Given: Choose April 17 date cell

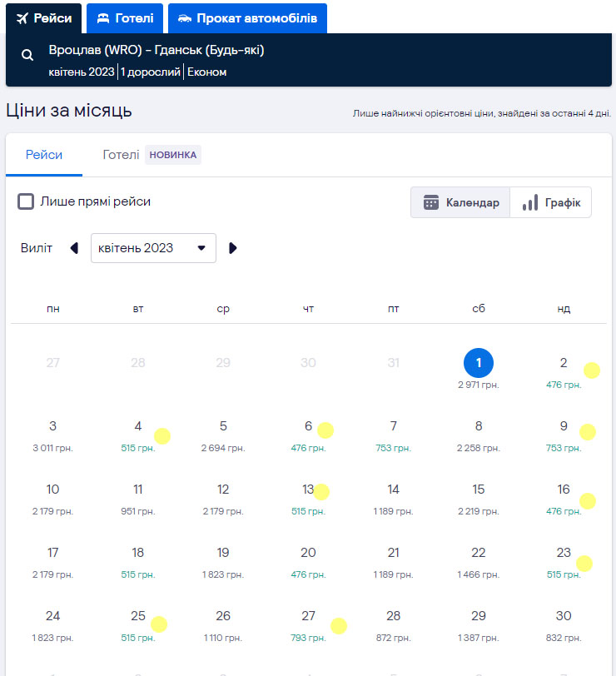Looking at the screenshot, I should pyautogui.click(x=52, y=562).
